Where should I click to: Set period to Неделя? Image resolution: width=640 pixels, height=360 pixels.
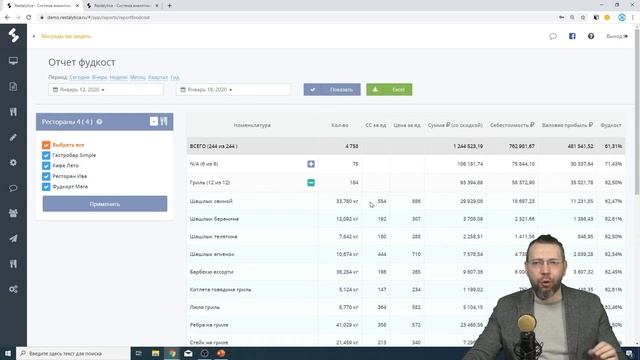(118, 77)
